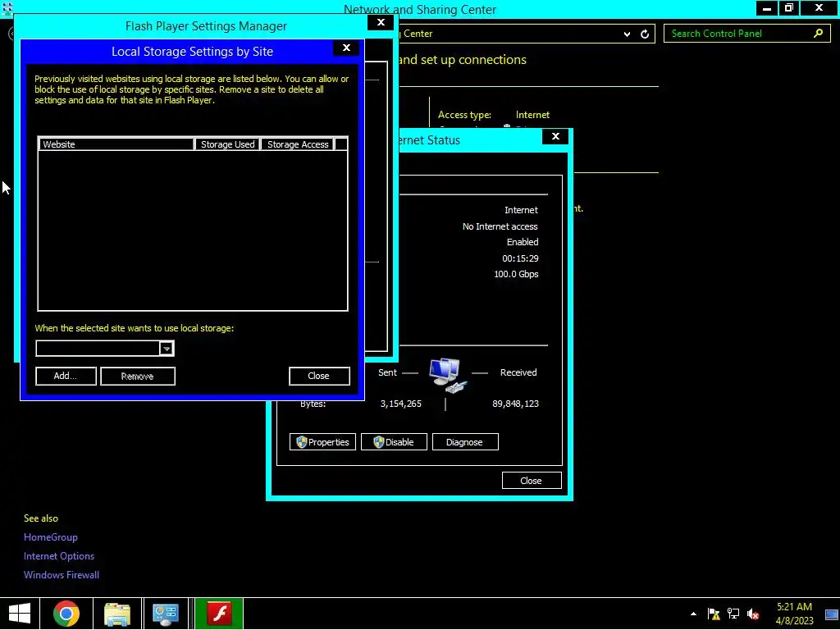Open the Windows Start button
Screen dimensions: 840x630
20,614
